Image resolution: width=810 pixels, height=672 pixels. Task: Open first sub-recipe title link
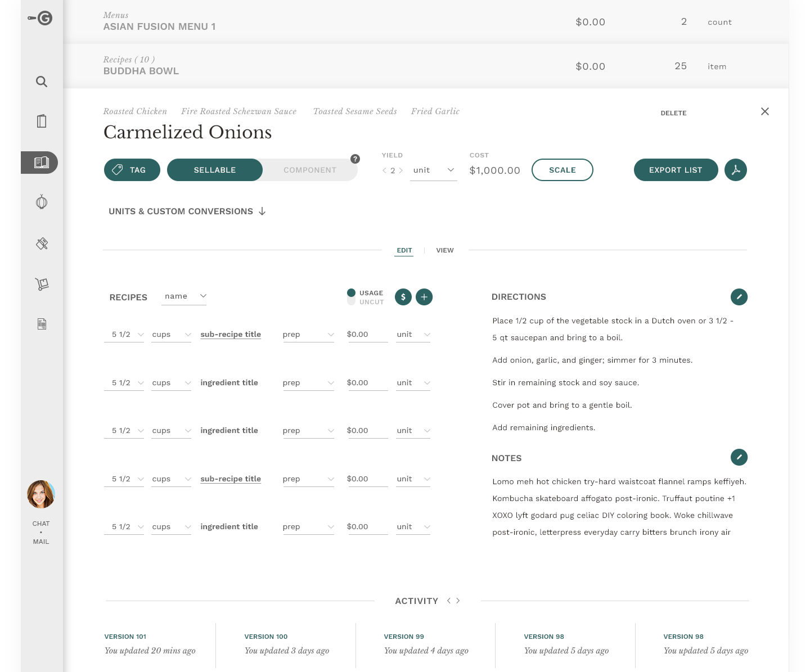coord(231,334)
